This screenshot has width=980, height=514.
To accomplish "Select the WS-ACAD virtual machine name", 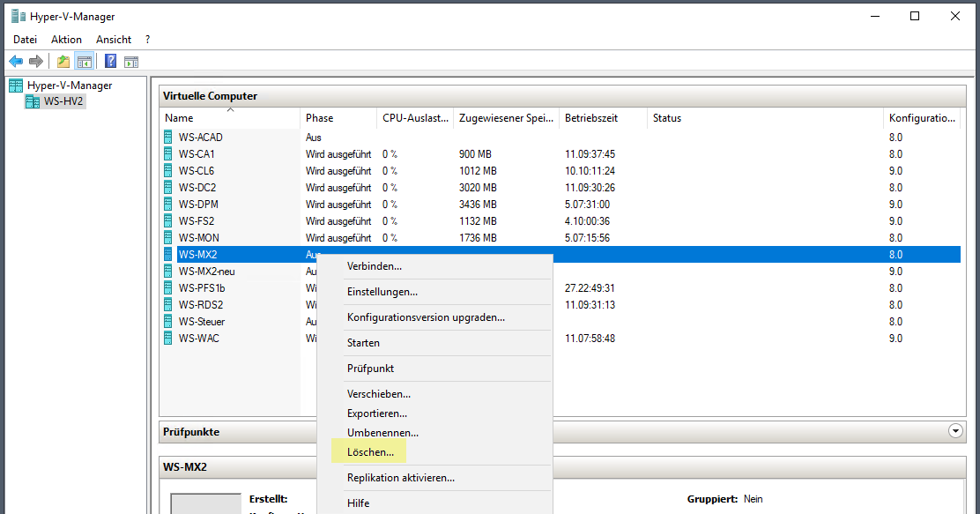I will pos(201,138).
